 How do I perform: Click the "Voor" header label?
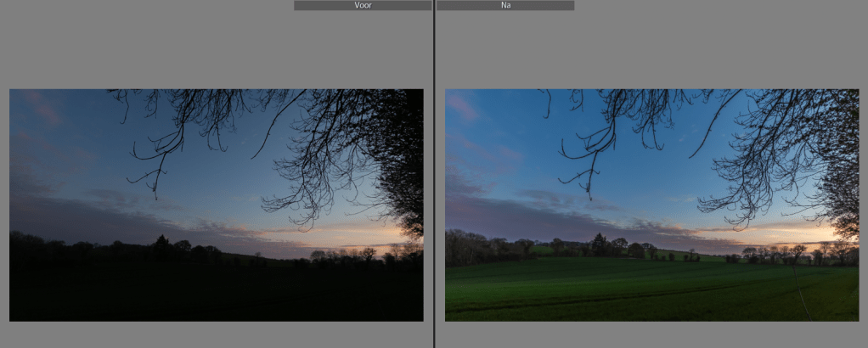click(363, 5)
